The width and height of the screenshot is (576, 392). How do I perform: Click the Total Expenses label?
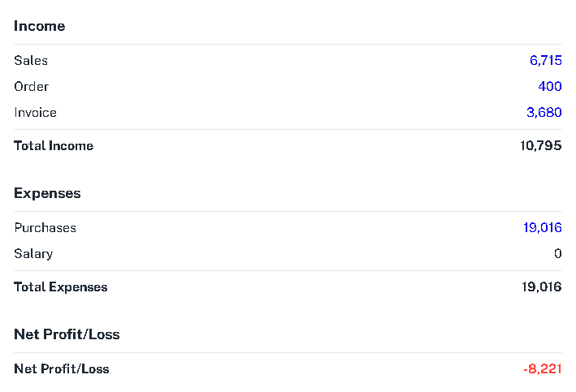point(61,287)
